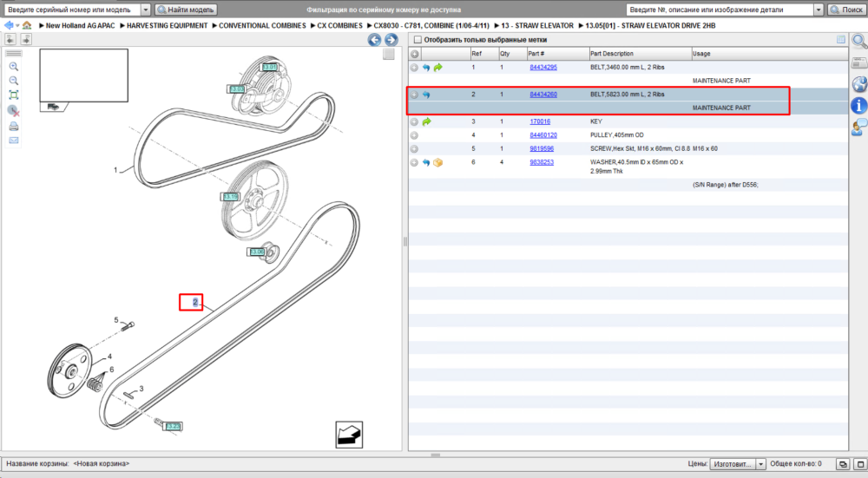Clear selected callouts icon with red X
The image size is (868, 478).
14,111
